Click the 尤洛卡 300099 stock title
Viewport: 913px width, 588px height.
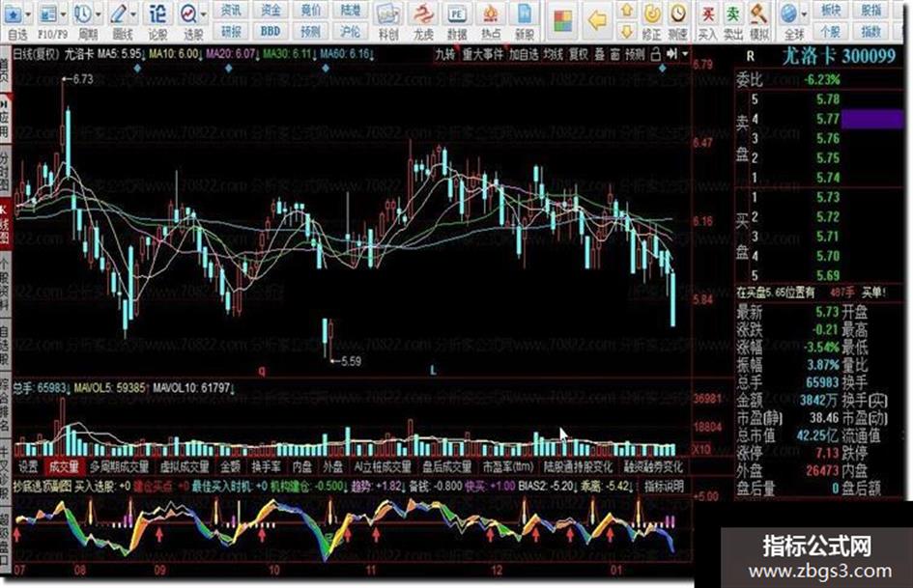click(x=838, y=56)
